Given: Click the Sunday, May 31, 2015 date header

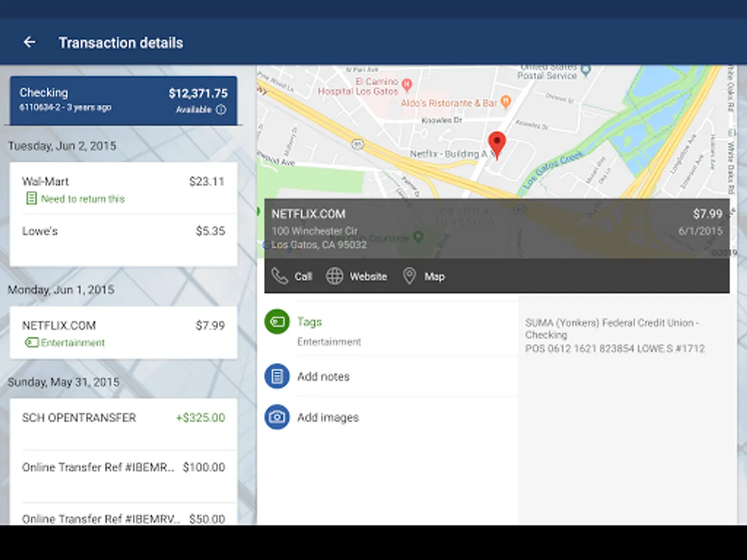Looking at the screenshot, I should (63, 382).
